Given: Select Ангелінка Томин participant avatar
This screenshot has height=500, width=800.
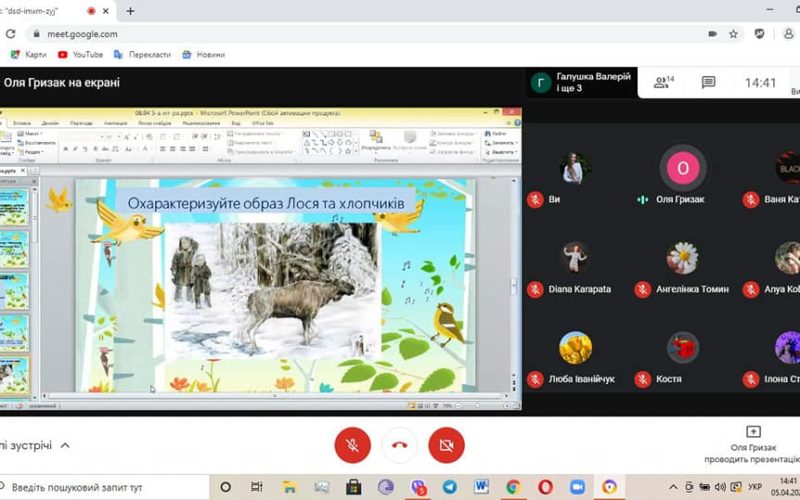Looking at the screenshot, I should point(683,257).
